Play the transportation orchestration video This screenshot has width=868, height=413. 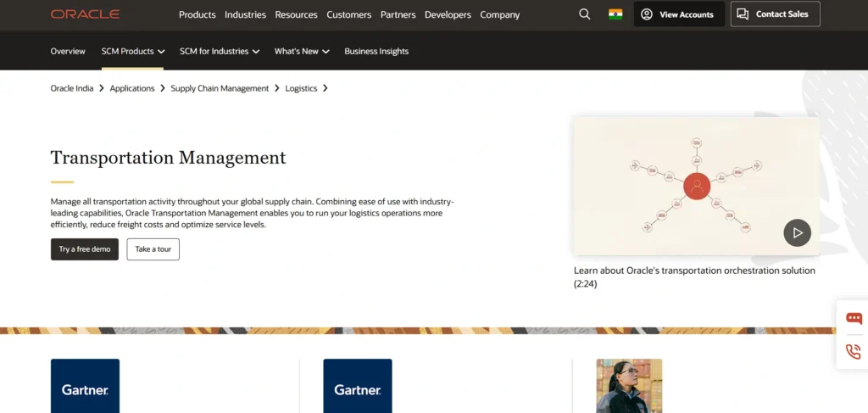click(797, 233)
